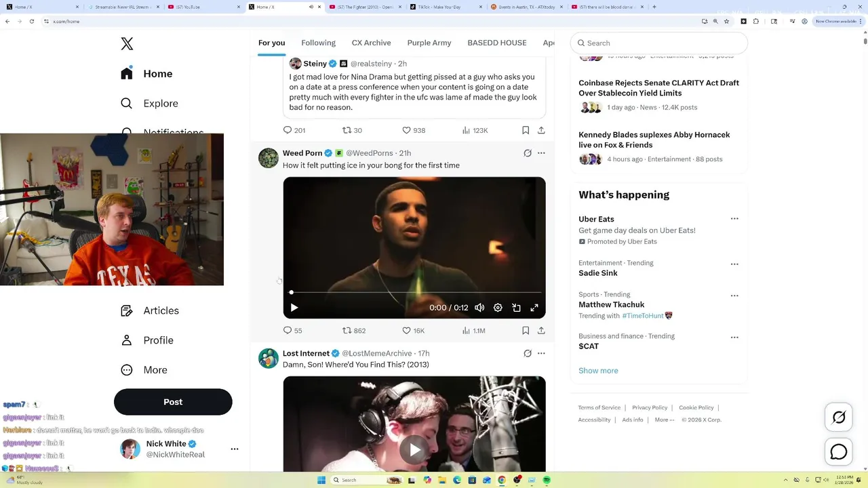868x488 pixels.
Task: Open Nick White account menu
Action: (235, 449)
